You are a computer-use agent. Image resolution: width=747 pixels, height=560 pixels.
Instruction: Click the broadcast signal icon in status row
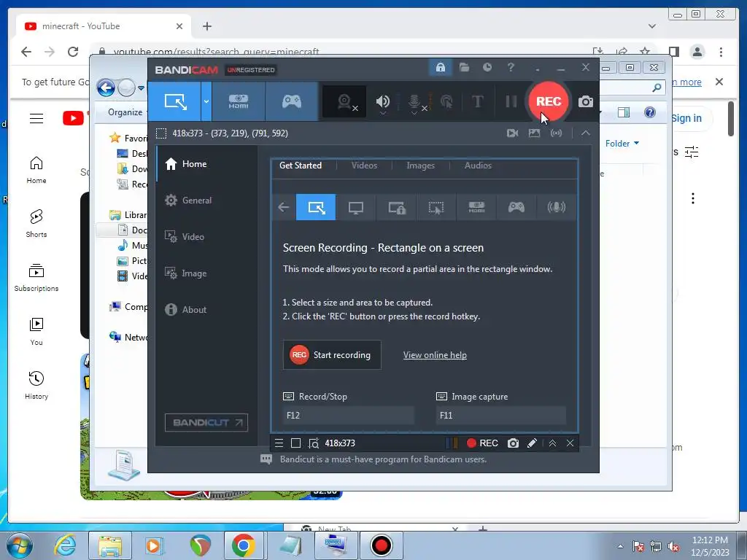(556, 133)
